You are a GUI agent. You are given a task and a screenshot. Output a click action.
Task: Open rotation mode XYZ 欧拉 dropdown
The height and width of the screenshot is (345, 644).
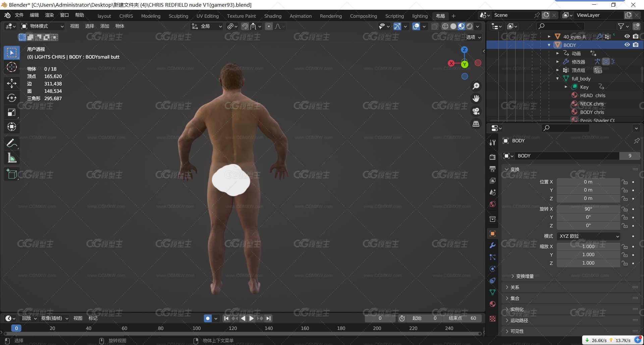pyautogui.click(x=588, y=236)
